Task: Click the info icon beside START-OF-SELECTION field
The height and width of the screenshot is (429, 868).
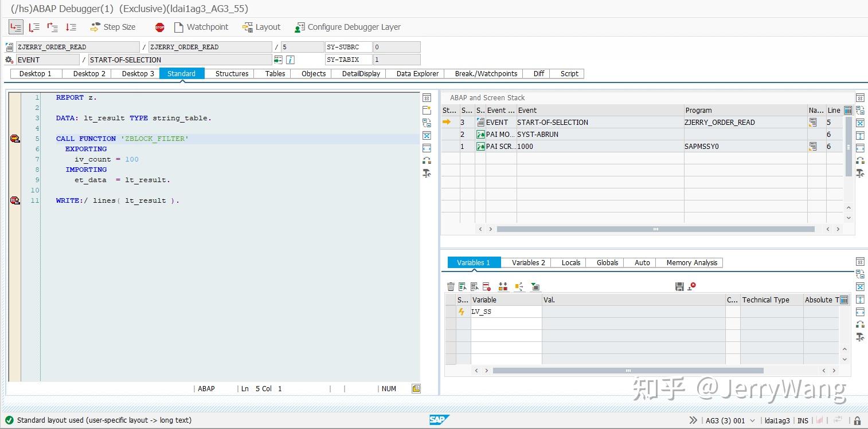Action: coord(291,60)
